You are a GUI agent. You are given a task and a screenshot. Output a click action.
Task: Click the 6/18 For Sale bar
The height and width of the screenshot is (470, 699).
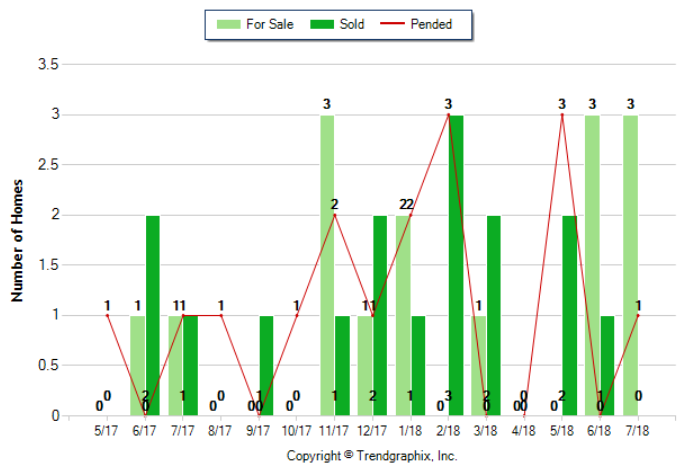click(592, 265)
